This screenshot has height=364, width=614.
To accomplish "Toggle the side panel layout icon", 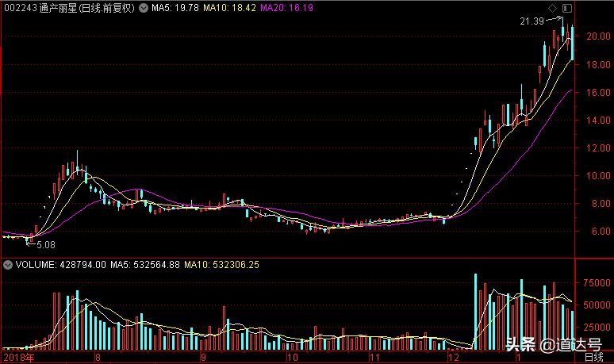I will 567,8.
